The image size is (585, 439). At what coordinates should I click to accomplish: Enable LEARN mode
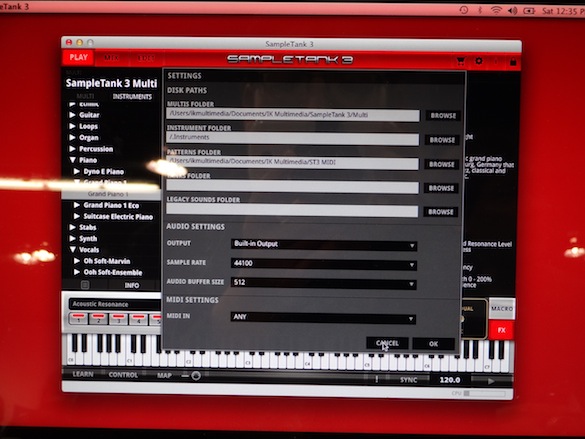tap(83, 374)
